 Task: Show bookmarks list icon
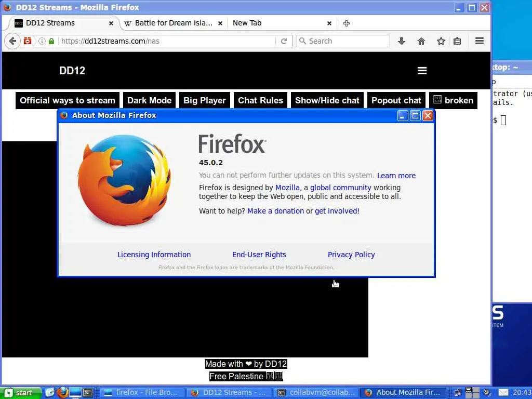click(457, 41)
